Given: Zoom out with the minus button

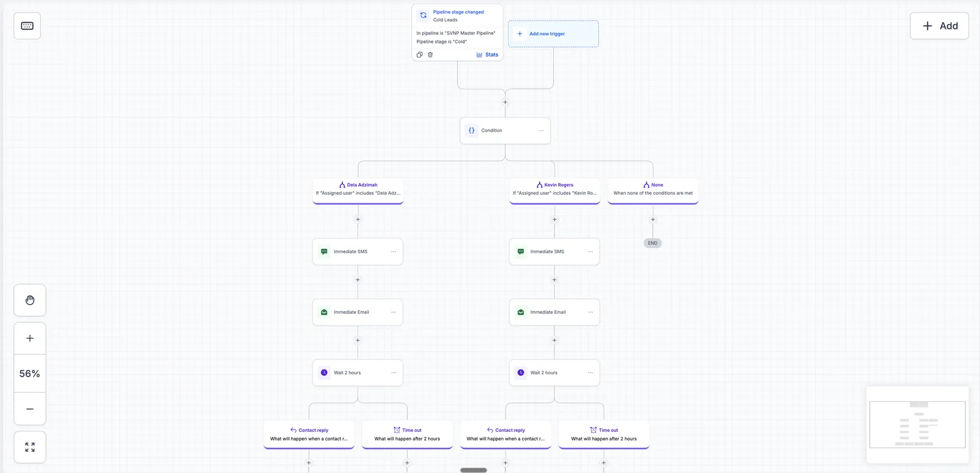Looking at the screenshot, I should click(30, 409).
